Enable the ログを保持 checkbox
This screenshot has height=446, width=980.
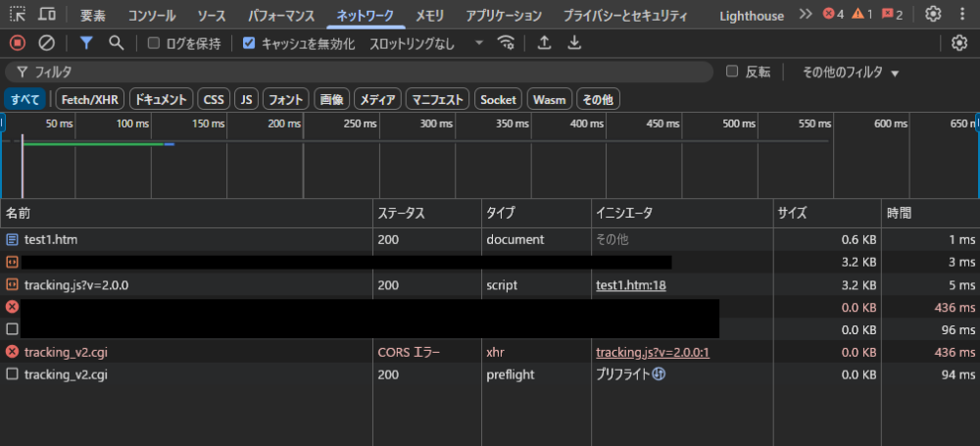(153, 43)
